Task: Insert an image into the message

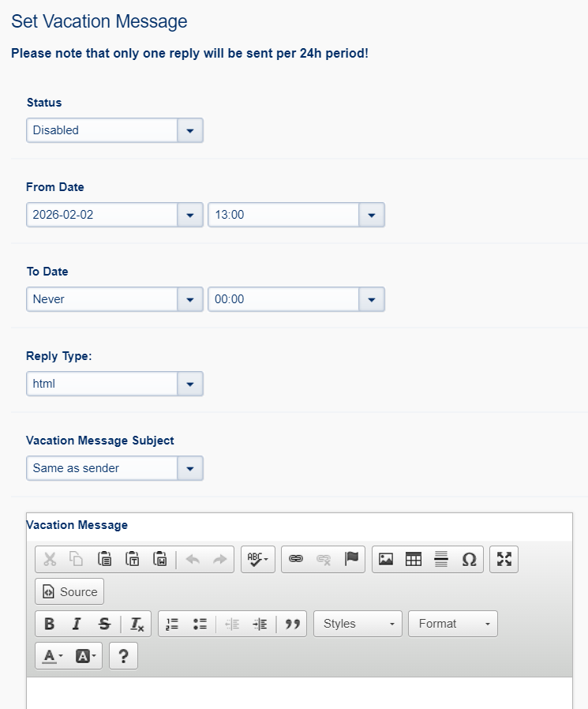Action: 385,559
